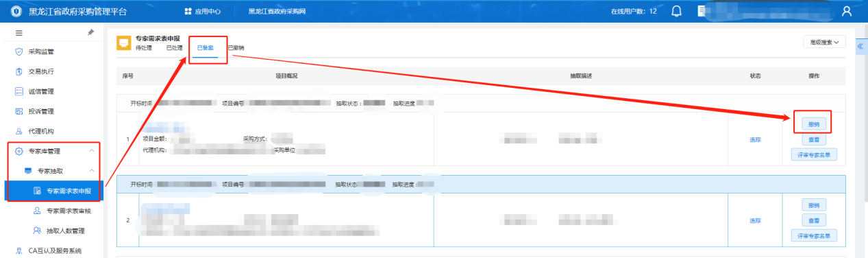868x258 pixels.
Task: Click 撤销 button for first record
Action: coord(813,125)
